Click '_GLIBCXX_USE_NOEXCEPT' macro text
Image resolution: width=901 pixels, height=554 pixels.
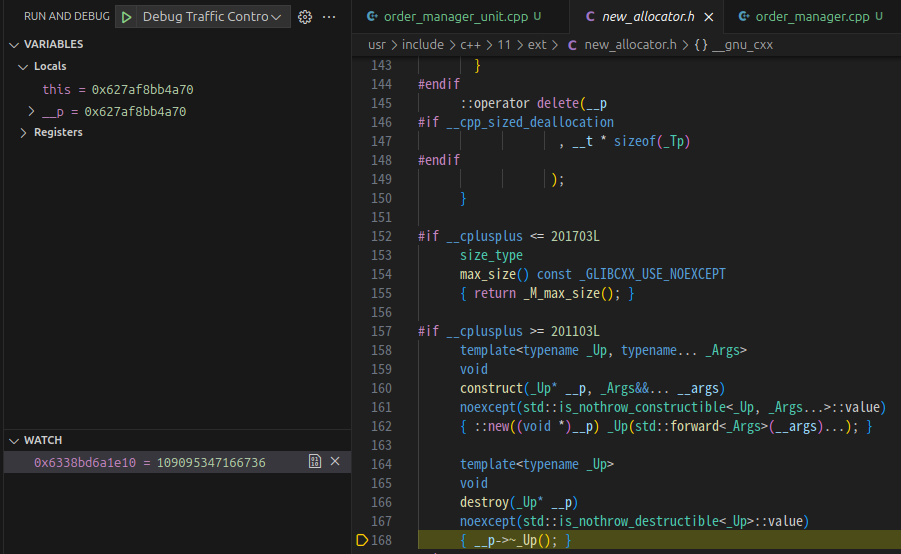click(653, 274)
